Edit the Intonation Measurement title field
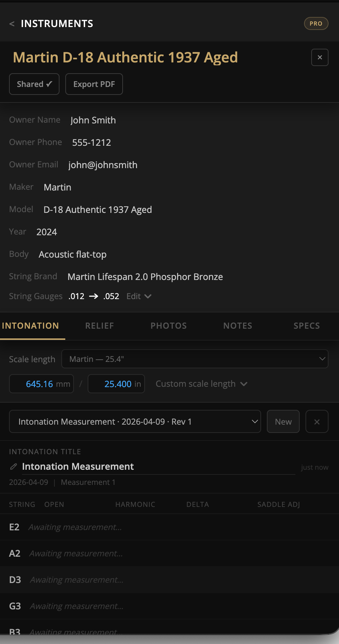 coord(158,466)
